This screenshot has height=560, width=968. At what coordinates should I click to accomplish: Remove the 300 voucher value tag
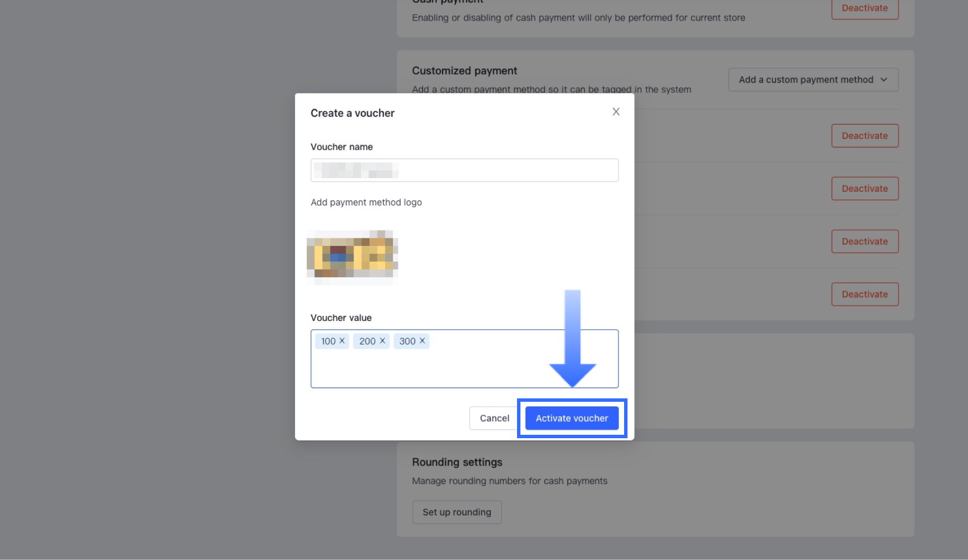(422, 341)
